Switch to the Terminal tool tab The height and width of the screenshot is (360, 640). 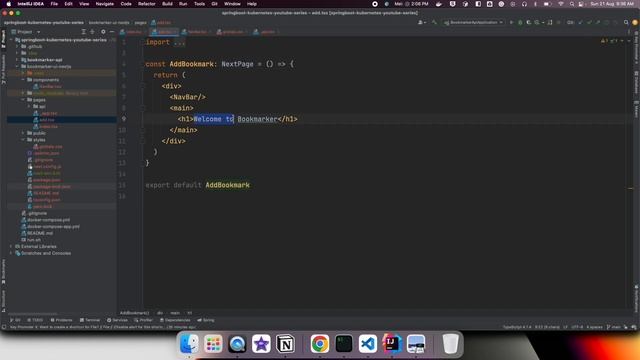90,320
